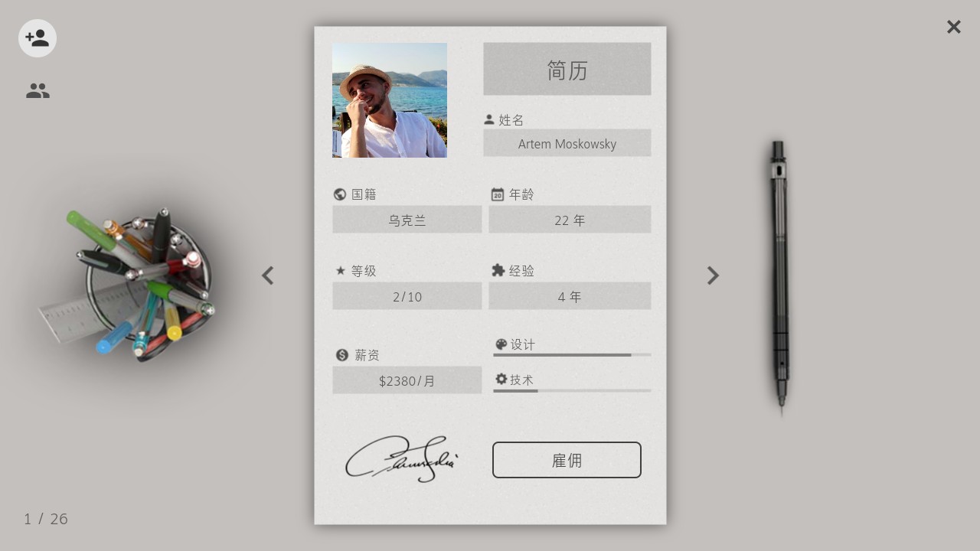Close the resume screen with X
This screenshot has width=980, height=551.
(953, 28)
